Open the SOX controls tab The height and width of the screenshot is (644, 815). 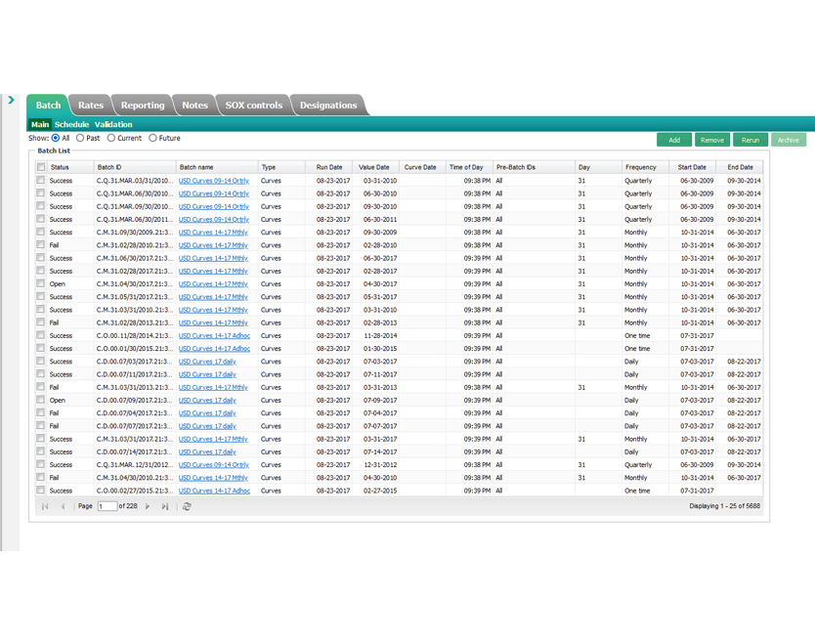253,106
